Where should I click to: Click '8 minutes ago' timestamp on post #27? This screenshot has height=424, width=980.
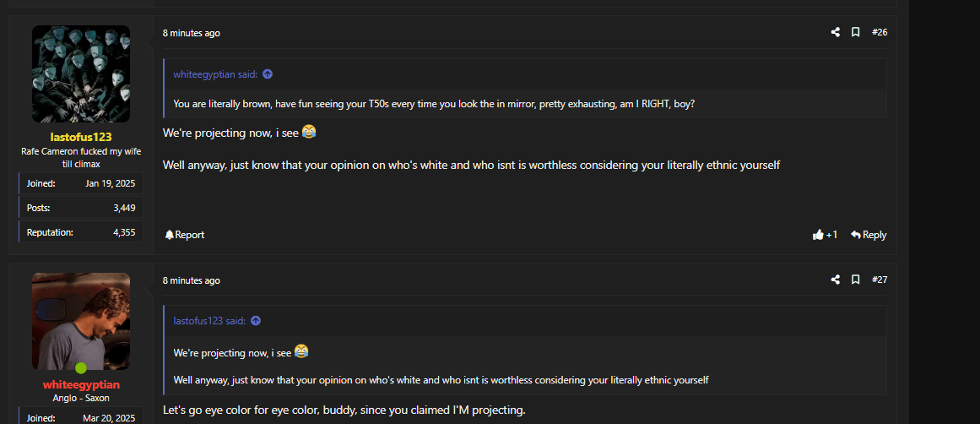192,280
